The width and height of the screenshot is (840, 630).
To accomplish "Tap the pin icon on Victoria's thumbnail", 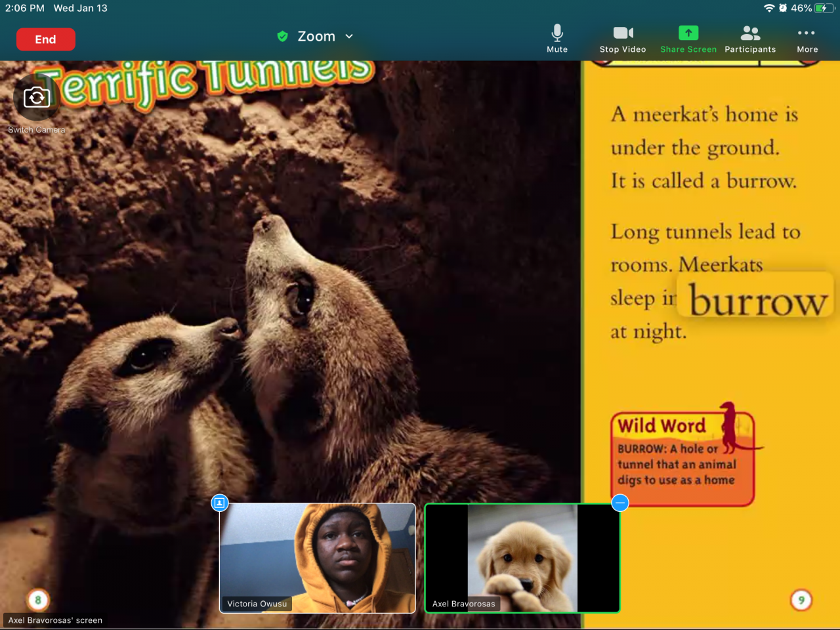I will point(220,503).
